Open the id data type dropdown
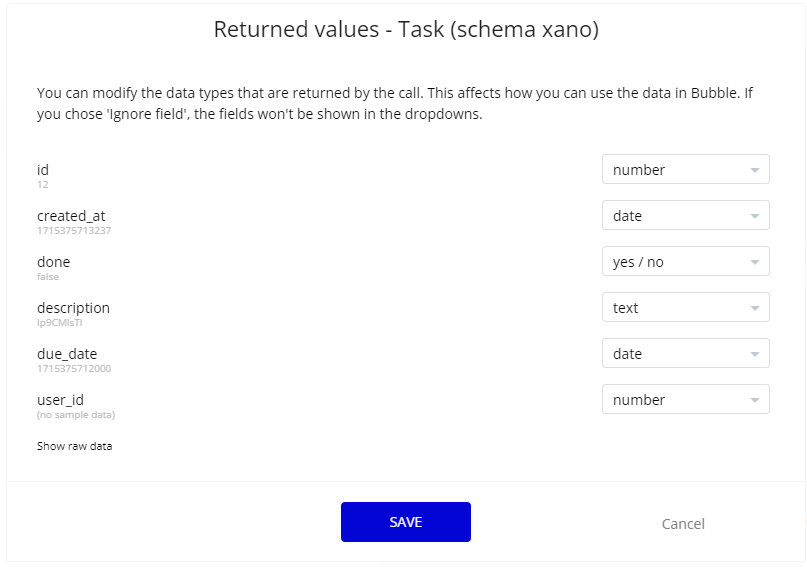This screenshot has height=567, width=807. pyautogui.click(x=685, y=170)
